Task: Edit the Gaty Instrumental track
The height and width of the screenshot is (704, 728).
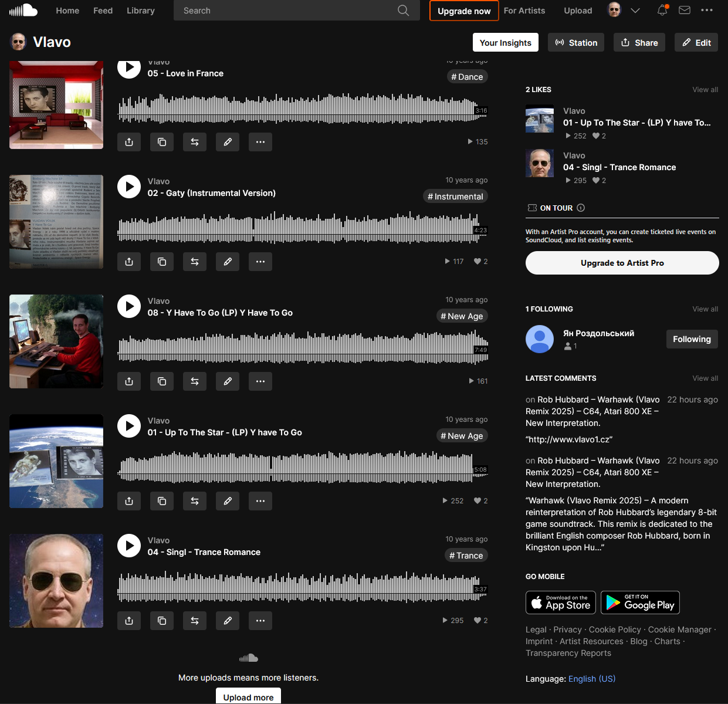Action: pyautogui.click(x=228, y=262)
